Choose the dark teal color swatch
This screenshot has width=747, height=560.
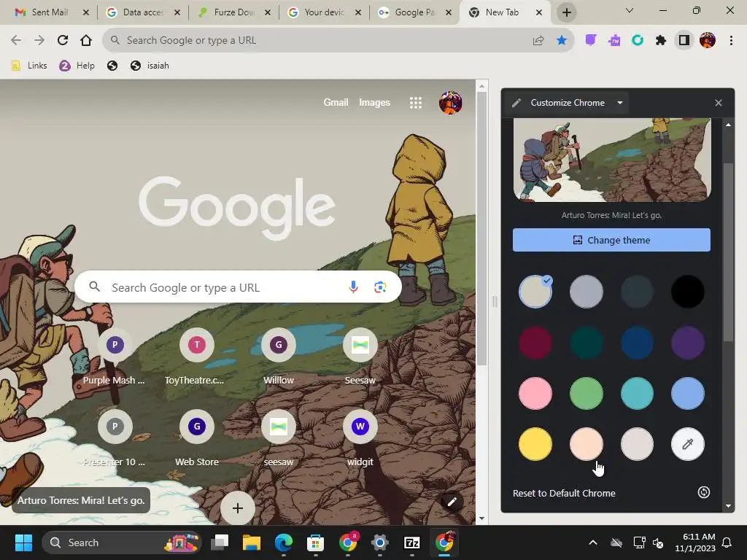(586, 343)
